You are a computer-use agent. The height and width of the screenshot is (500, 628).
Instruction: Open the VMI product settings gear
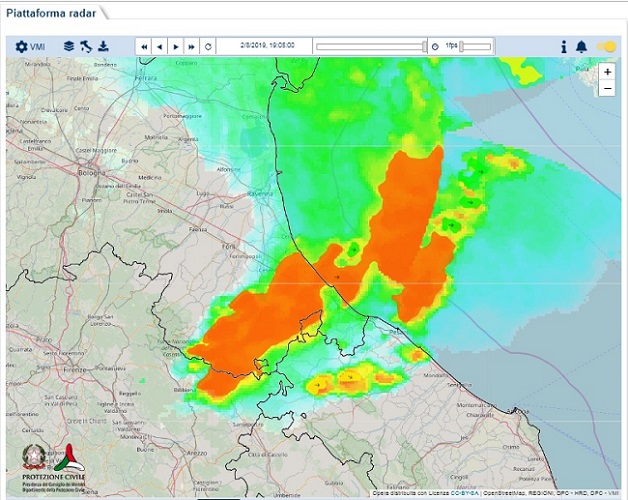(x=22, y=46)
